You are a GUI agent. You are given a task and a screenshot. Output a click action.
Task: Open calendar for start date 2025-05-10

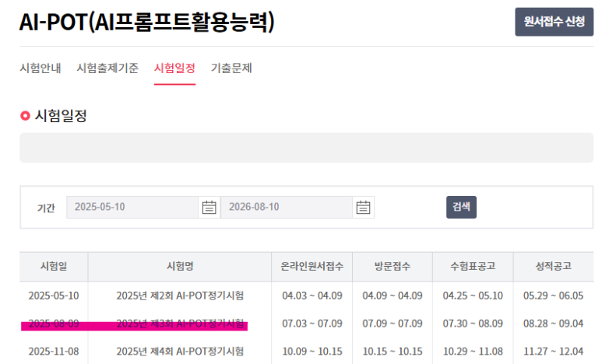[209, 207]
